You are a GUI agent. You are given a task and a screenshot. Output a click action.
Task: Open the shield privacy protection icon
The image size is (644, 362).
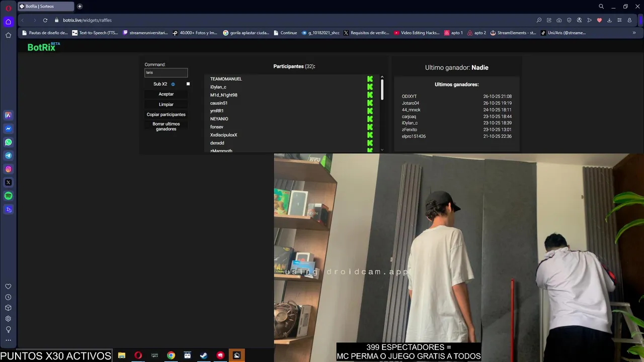pos(569,20)
